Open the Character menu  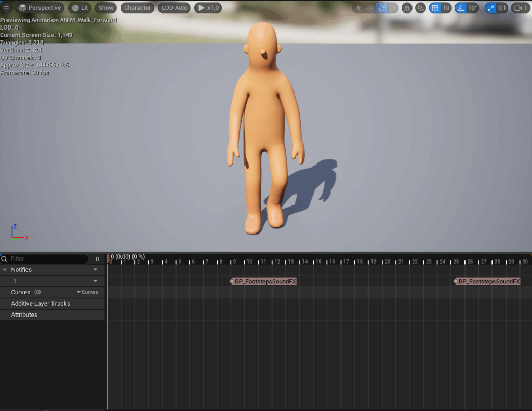tap(137, 8)
